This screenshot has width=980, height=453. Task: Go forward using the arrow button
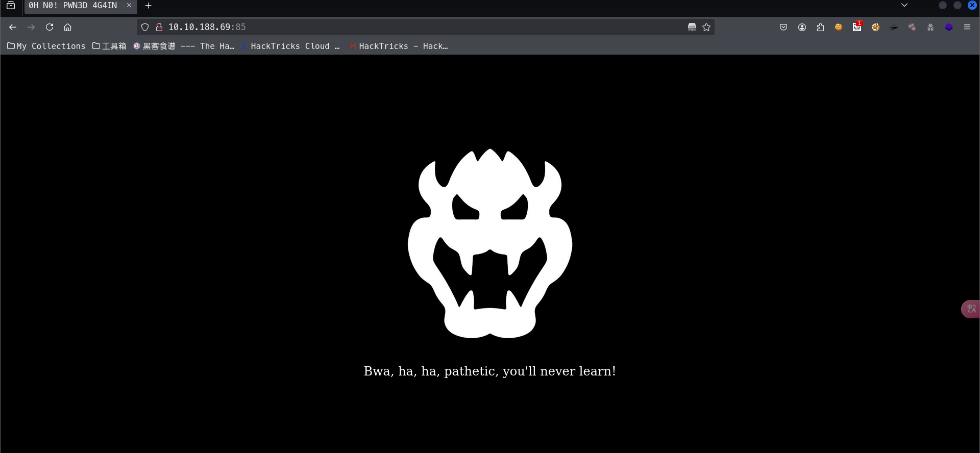pos(31,27)
